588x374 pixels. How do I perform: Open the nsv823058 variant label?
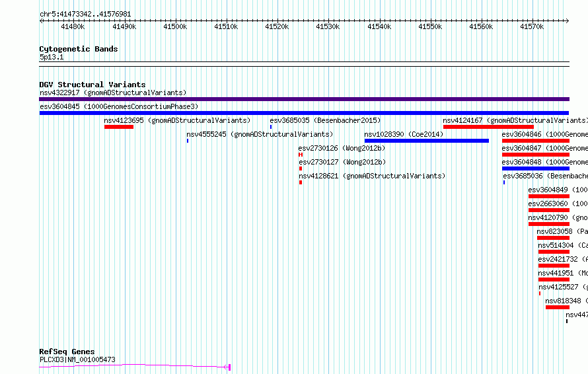pyautogui.click(x=562, y=231)
